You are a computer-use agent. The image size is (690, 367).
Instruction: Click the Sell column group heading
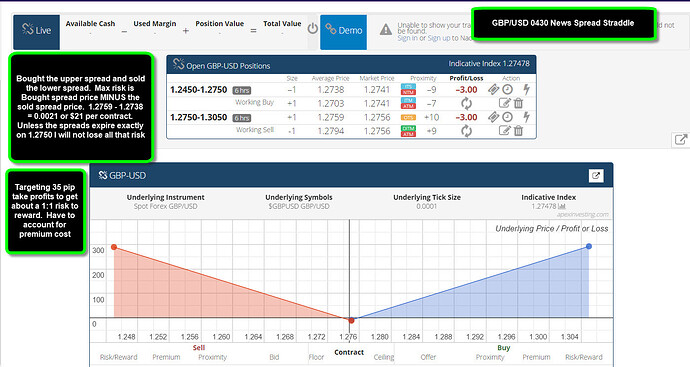[198, 348]
